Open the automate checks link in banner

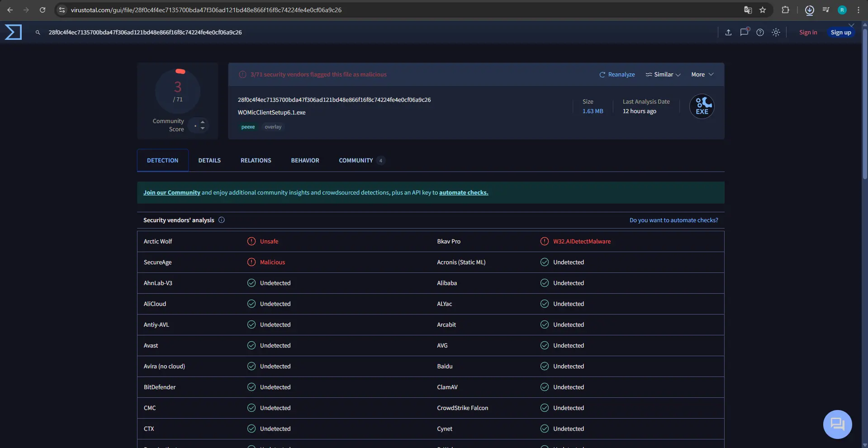click(x=464, y=192)
